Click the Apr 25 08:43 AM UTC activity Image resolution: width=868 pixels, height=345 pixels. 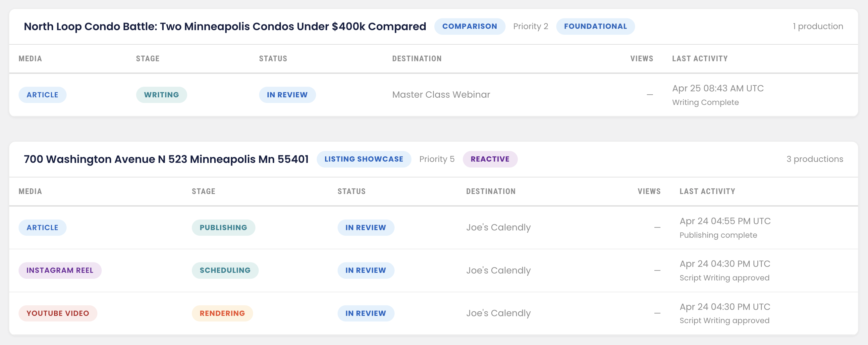(x=718, y=88)
